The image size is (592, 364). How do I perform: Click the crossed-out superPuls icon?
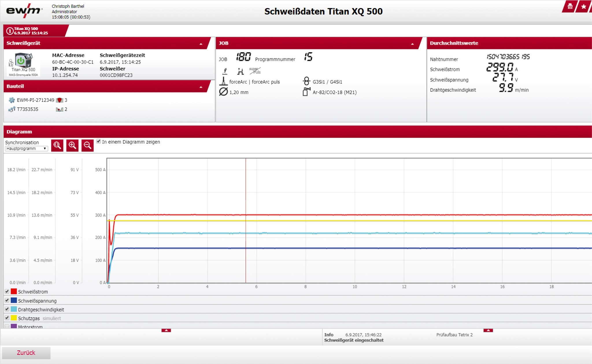coord(255,71)
